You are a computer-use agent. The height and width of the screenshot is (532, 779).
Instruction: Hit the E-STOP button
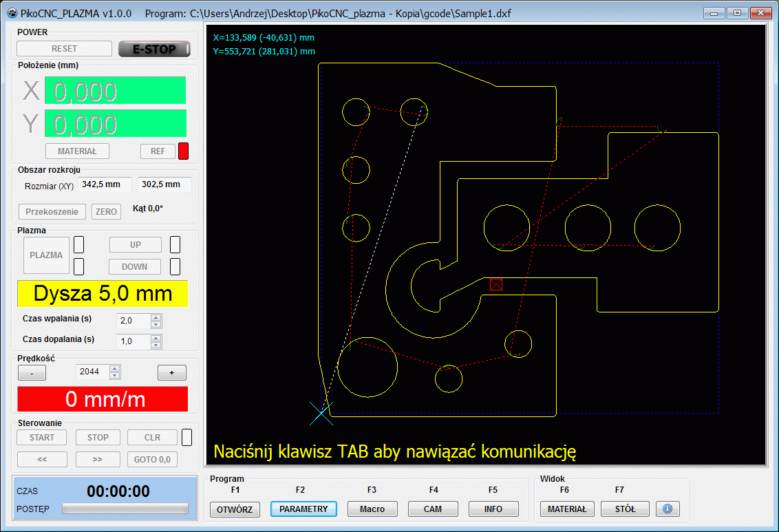tap(154, 49)
